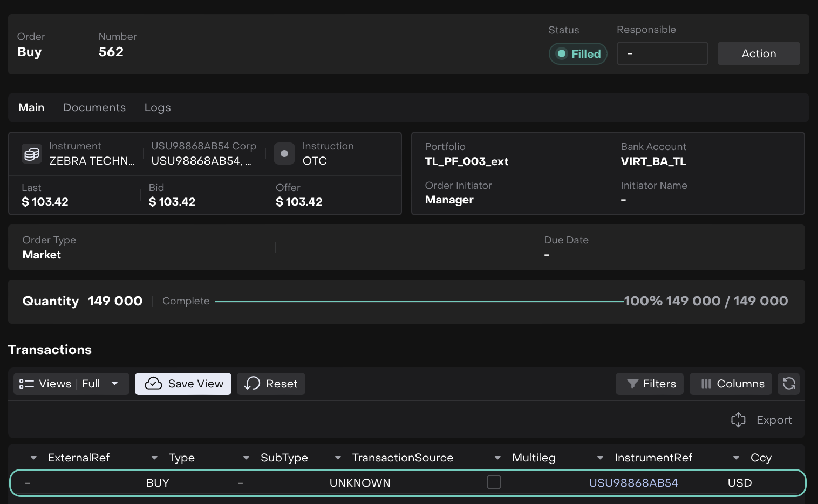
Task: Click the Reset arrow icon
Action: click(x=253, y=384)
